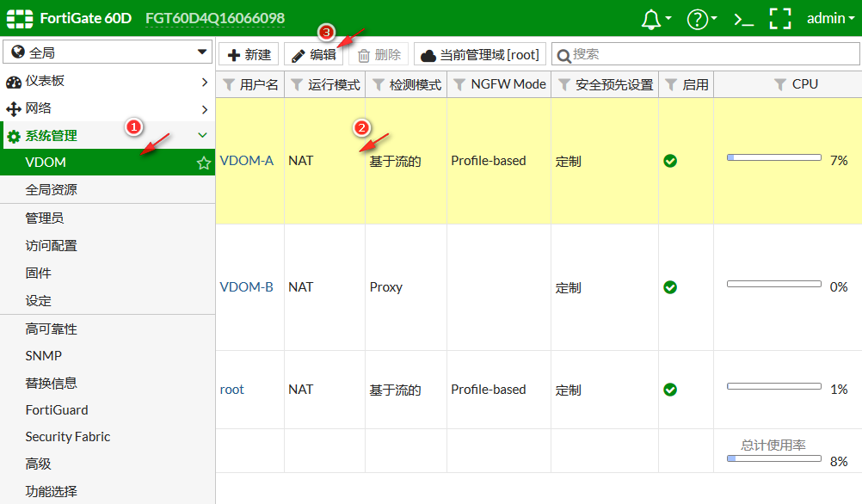
Task: Click VDOM-B CPU 0% usage bar
Action: point(774,284)
